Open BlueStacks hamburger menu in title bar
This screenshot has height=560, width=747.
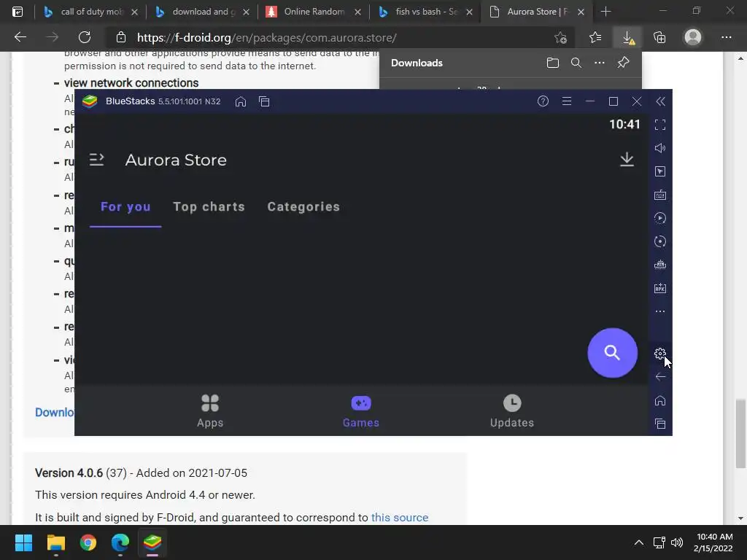(566, 101)
